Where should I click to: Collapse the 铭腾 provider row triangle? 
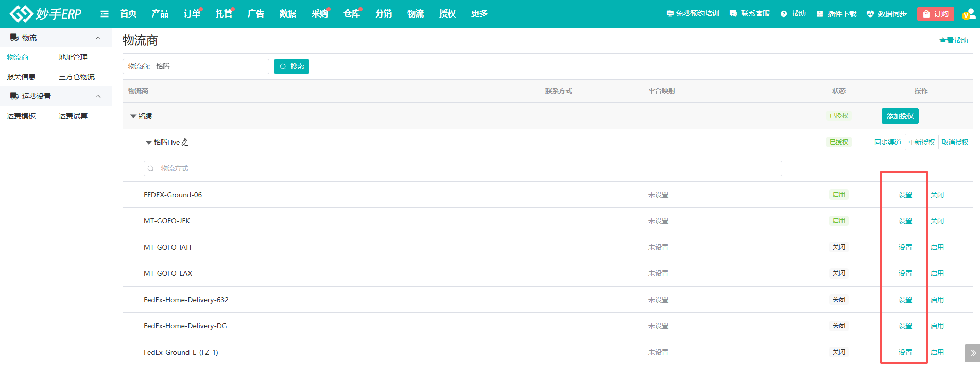(133, 116)
